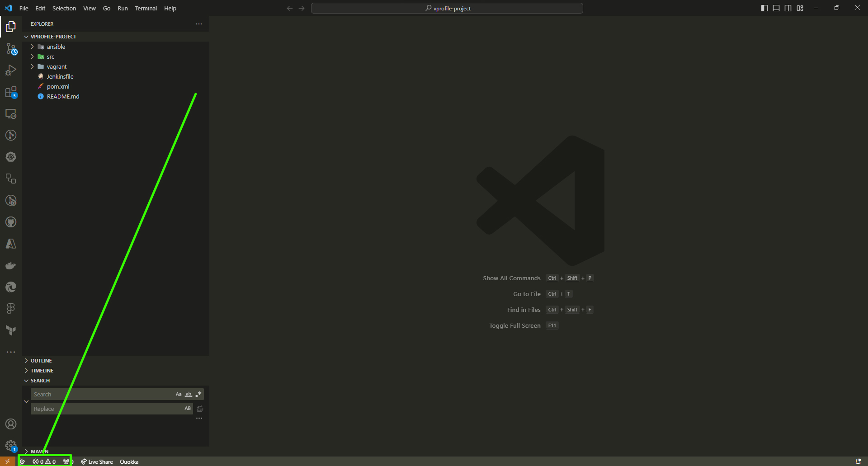Navigate back with the left arrow

(290, 8)
